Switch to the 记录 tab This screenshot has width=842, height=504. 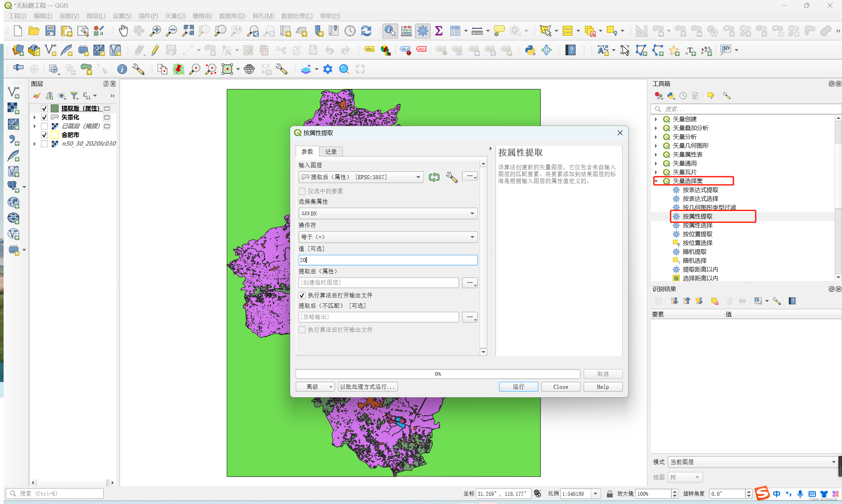tap(330, 152)
